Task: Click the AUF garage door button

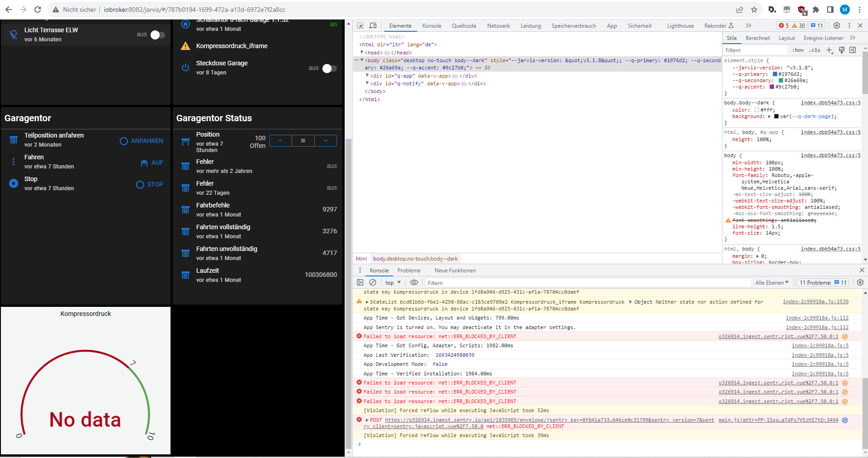Action: pos(151,163)
